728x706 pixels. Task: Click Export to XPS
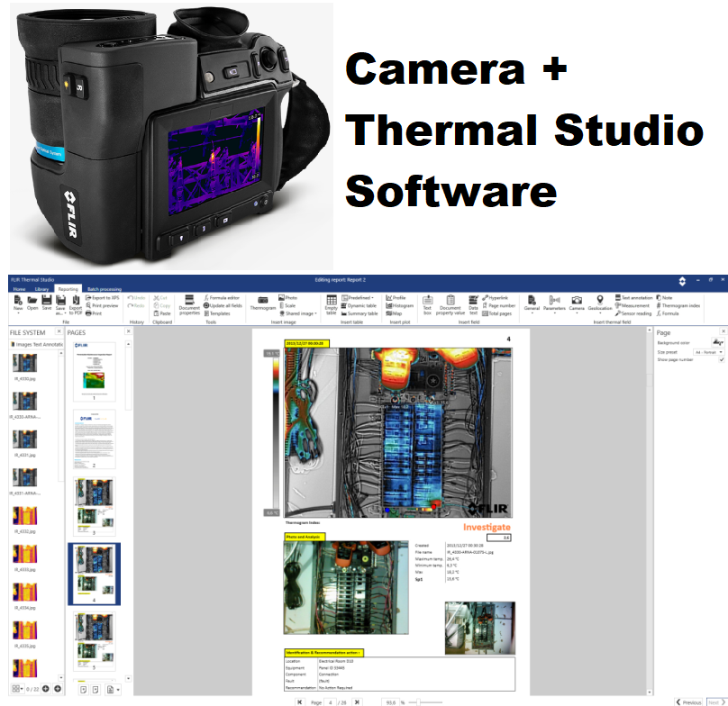tap(102, 297)
